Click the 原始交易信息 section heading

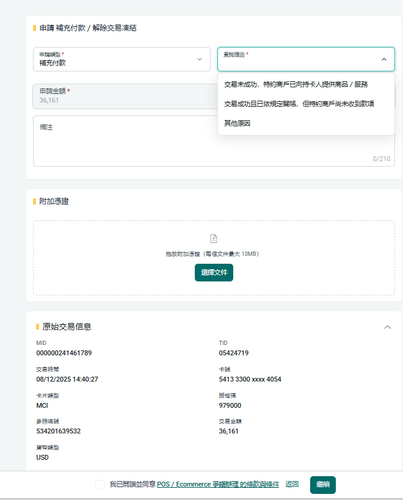point(67,327)
